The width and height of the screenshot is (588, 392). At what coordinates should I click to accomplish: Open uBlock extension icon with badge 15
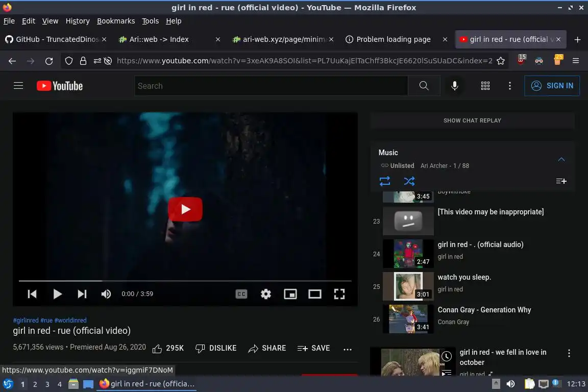pyautogui.click(x=521, y=60)
